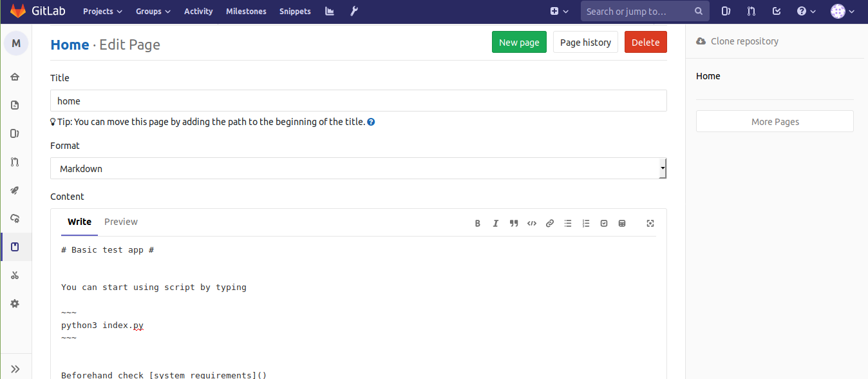Open Merge Requests icon in left sidebar
This screenshot has width=868, height=379.
15,162
